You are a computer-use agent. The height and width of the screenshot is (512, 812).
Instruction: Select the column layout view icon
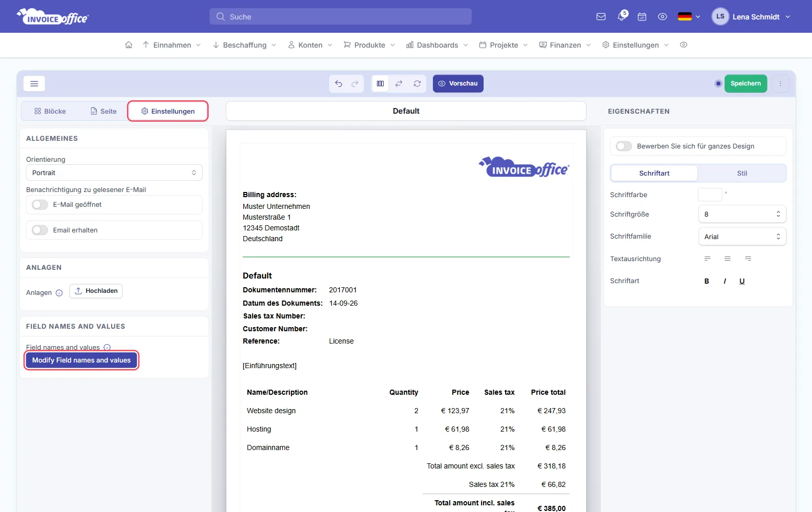point(380,83)
